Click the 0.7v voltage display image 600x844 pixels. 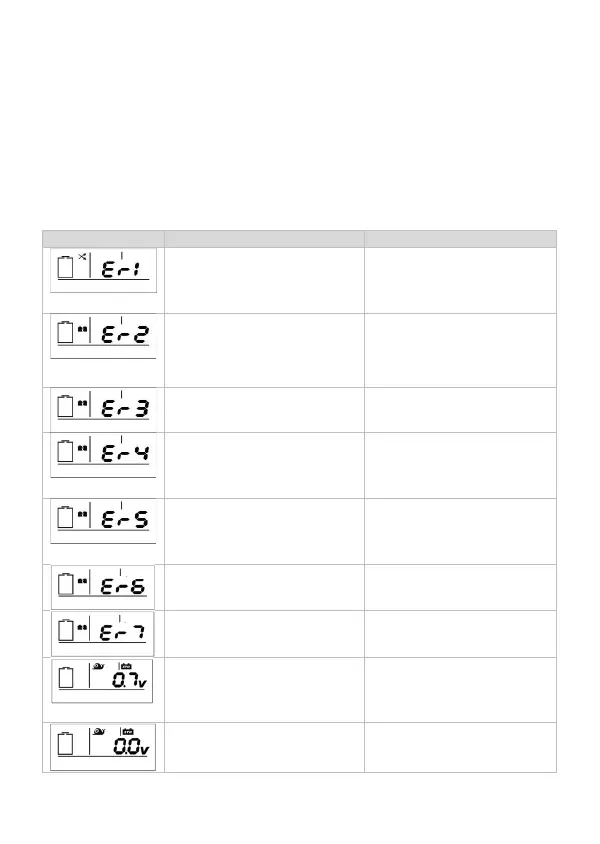click(x=104, y=681)
